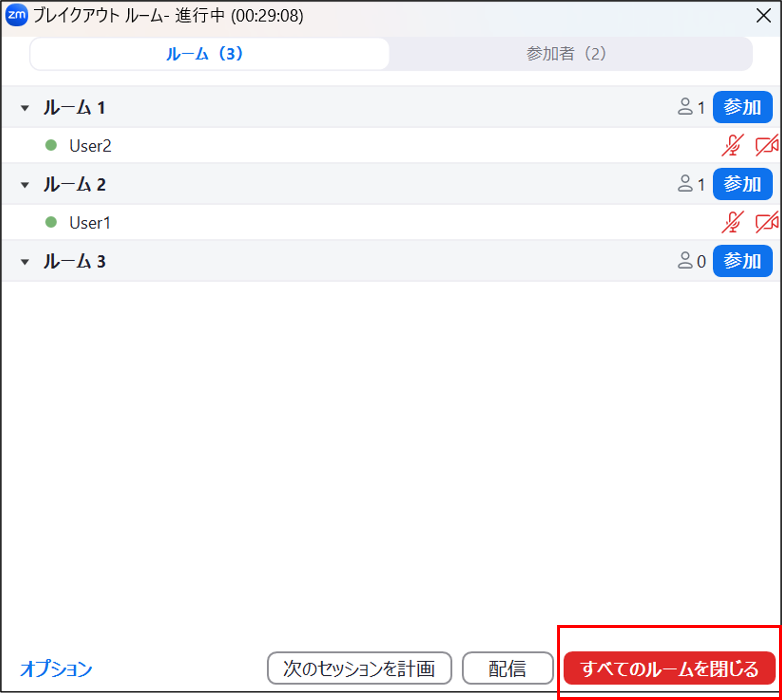Click the participant count icon for ルーム 1
782x700 pixels.
point(685,107)
